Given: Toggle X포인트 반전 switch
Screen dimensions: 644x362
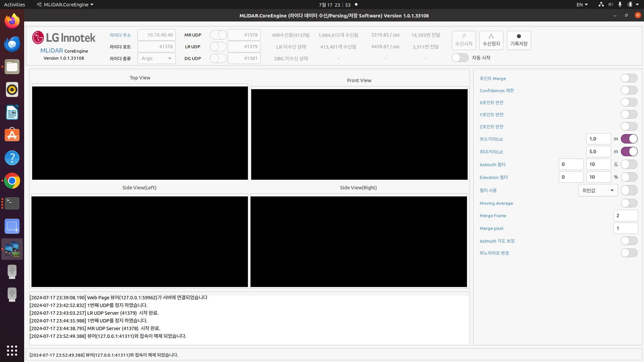Looking at the screenshot, I should coord(629,102).
